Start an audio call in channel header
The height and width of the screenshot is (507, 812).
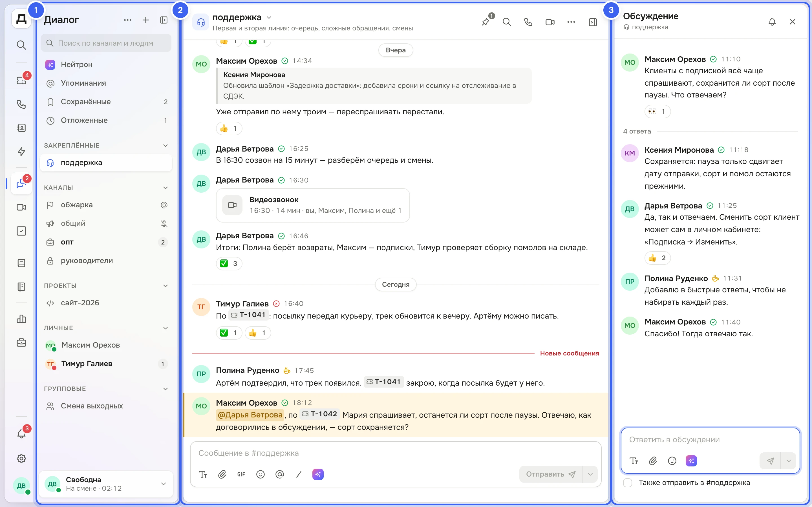pos(528,22)
